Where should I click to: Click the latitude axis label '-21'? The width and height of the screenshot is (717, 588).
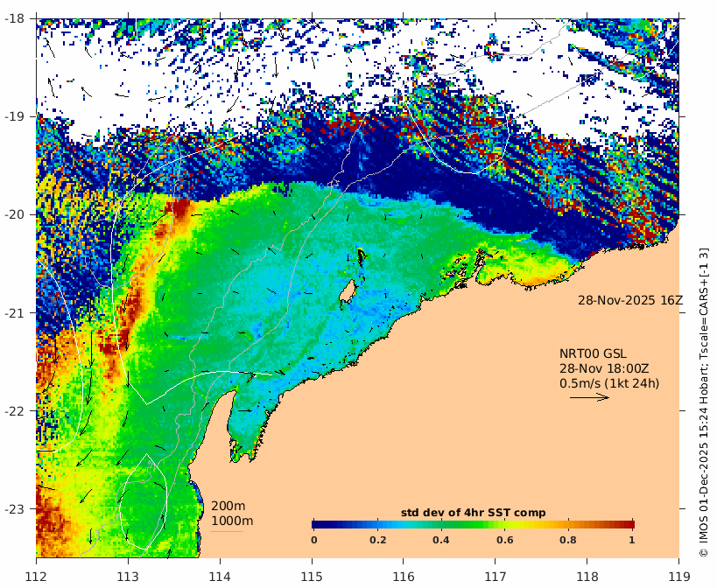click(x=14, y=313)
